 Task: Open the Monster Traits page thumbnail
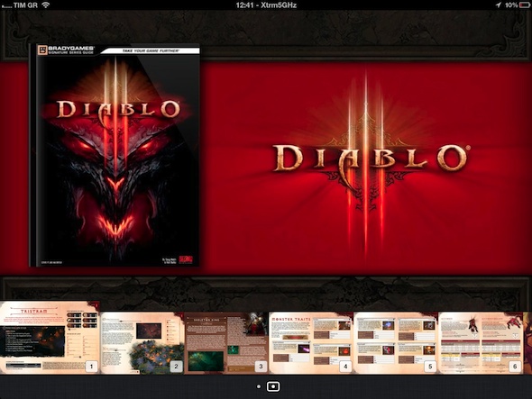(311, 343)
